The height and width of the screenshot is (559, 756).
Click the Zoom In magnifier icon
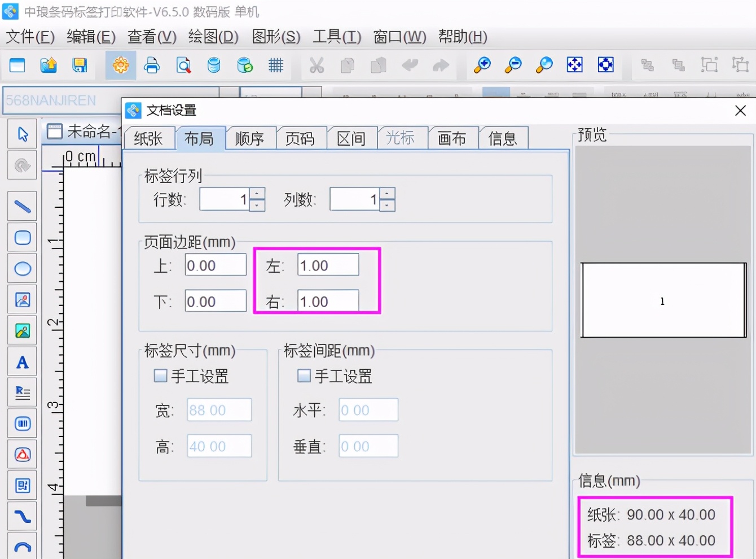coord(482,65)
